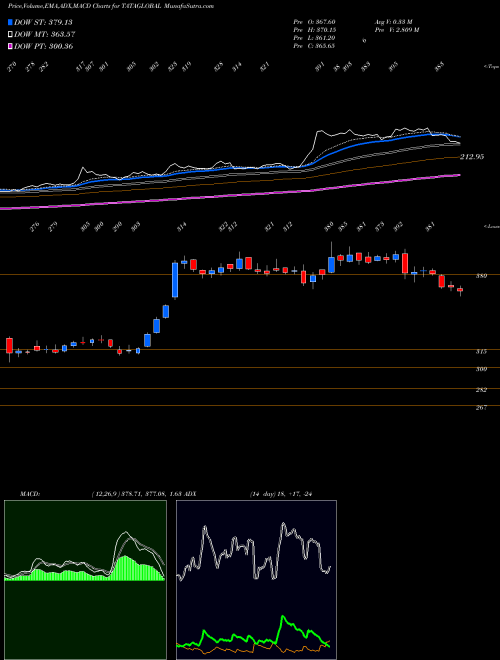This screenshot has height=660, width=500.
Task: Click the 282 price level label
Action: [481, 390]
